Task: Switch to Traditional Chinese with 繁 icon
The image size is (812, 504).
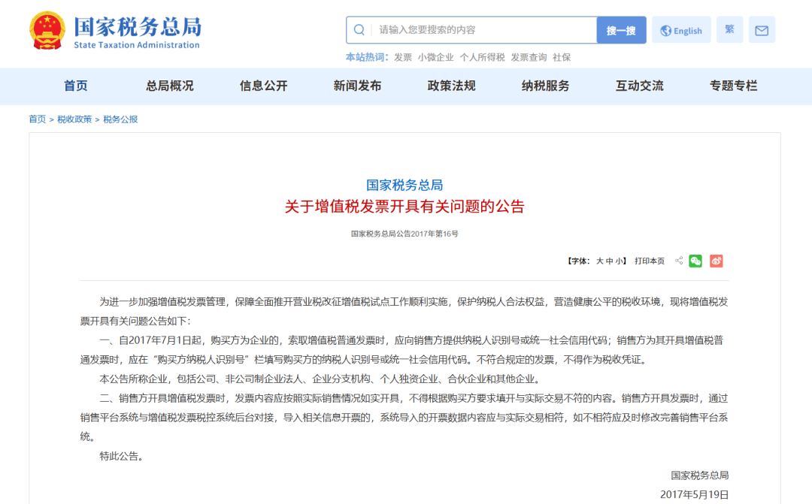Action: 729,29
